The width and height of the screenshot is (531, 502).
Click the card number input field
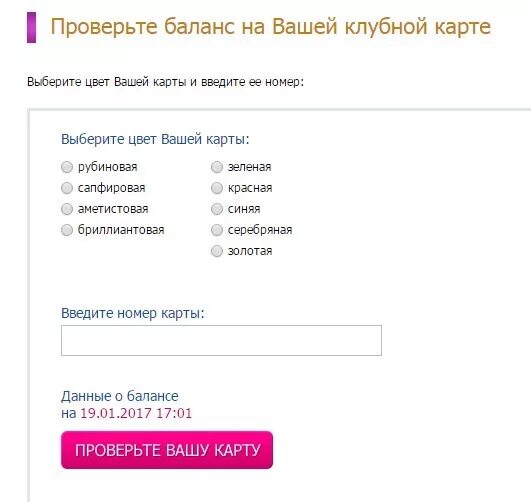coord(221,340)
